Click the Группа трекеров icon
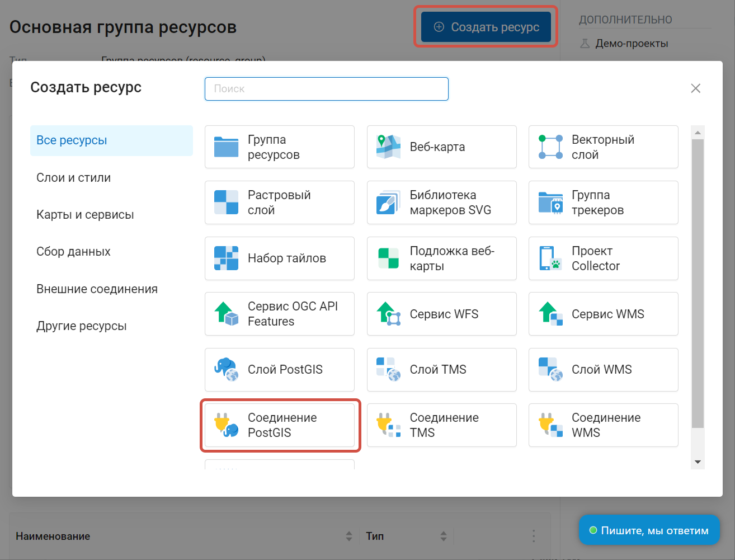The height and width of the screenshot is (560, 735). click(550, 202)
